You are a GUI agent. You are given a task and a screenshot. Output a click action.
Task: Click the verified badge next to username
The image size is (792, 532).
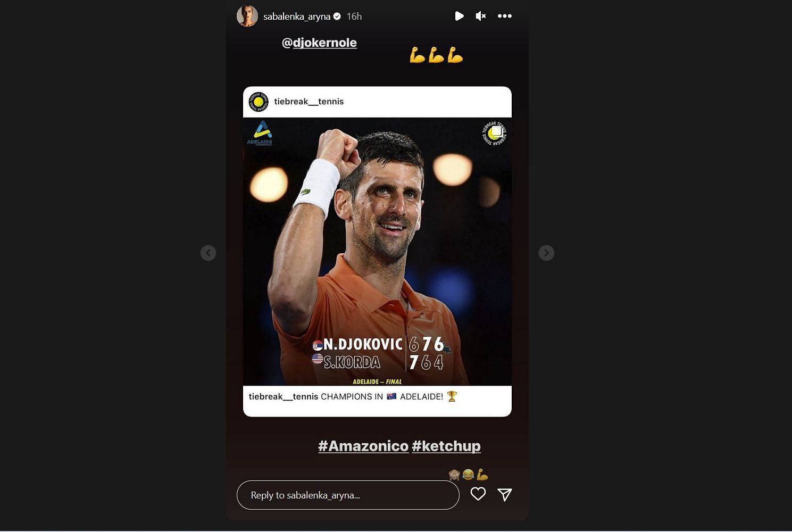click(x=337, y=16)
